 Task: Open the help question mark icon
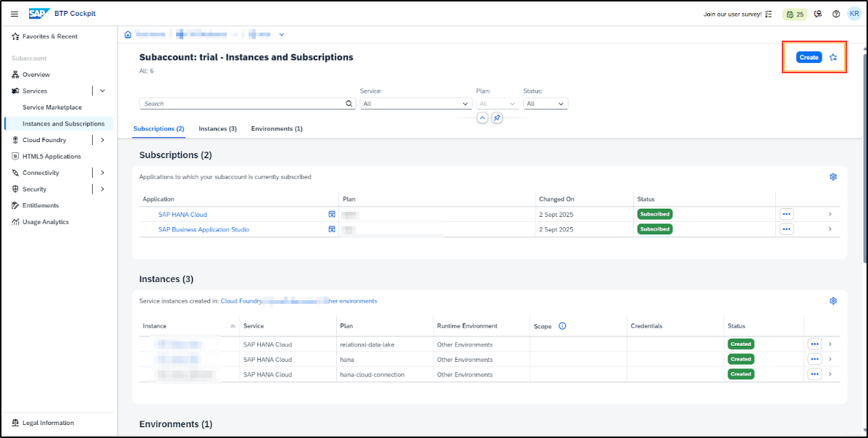[836, 14]
